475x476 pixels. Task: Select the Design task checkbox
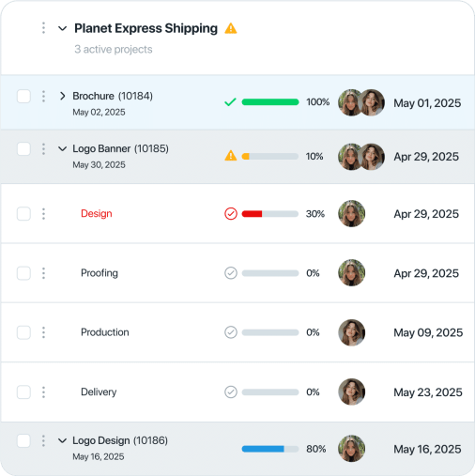(x=23, y=214)
